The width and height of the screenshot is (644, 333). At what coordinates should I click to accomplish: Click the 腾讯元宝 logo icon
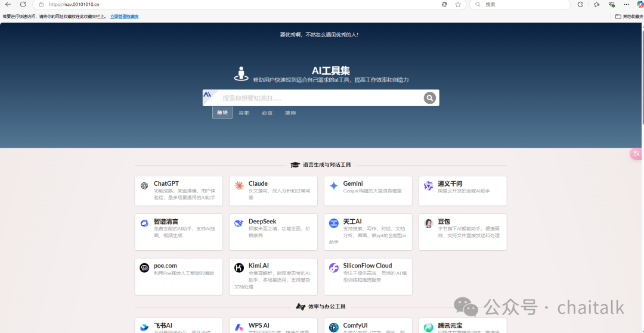pos(428,327)
